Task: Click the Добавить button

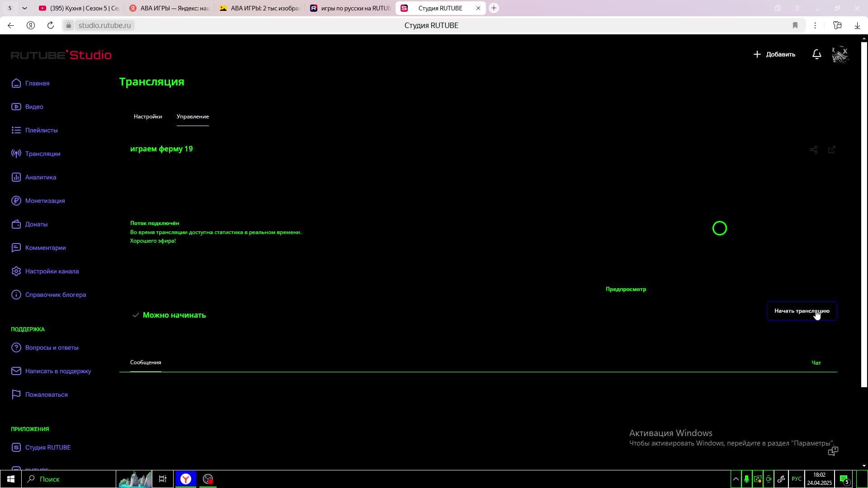Action: pyautogui.click(x=774, y=54)
